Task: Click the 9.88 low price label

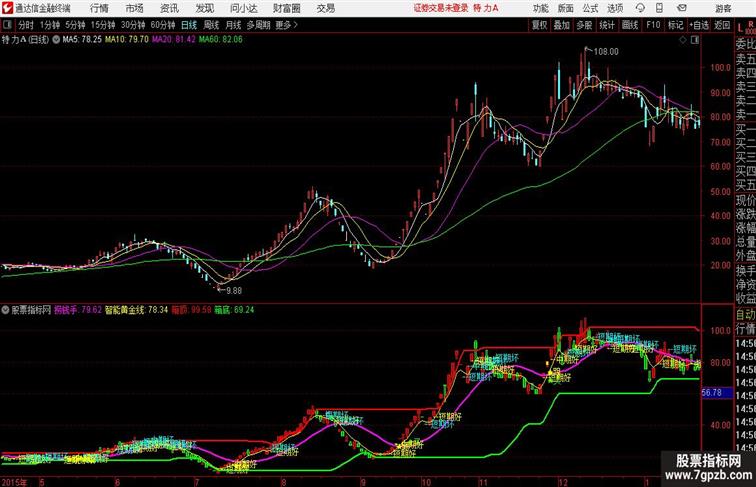Action: (x=234, y=291)
